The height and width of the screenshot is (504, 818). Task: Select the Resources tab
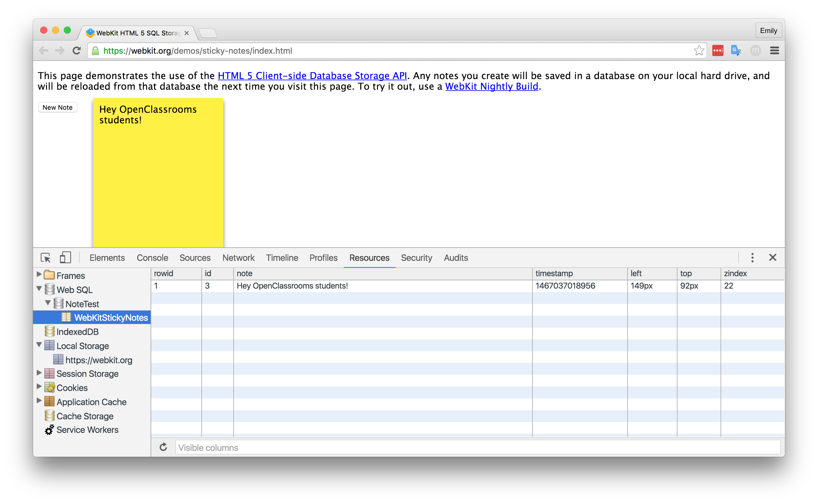pyautogui.click(x=370, y=258)
